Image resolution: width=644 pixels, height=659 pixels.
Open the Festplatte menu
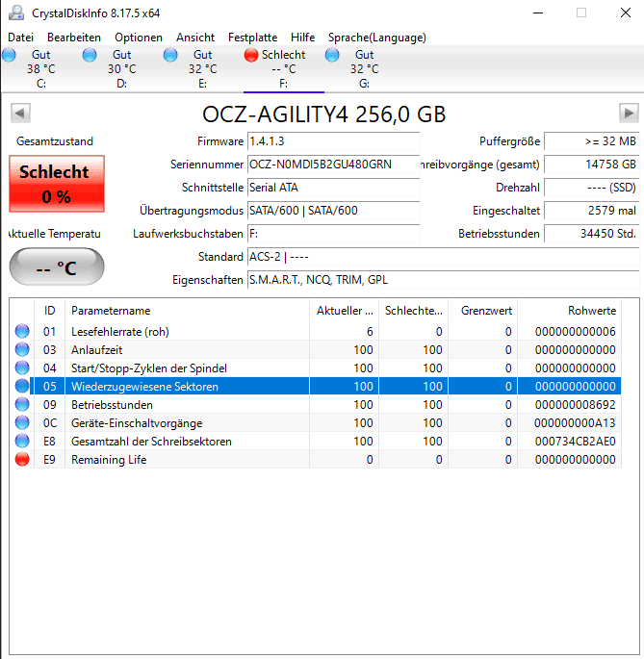252,38
